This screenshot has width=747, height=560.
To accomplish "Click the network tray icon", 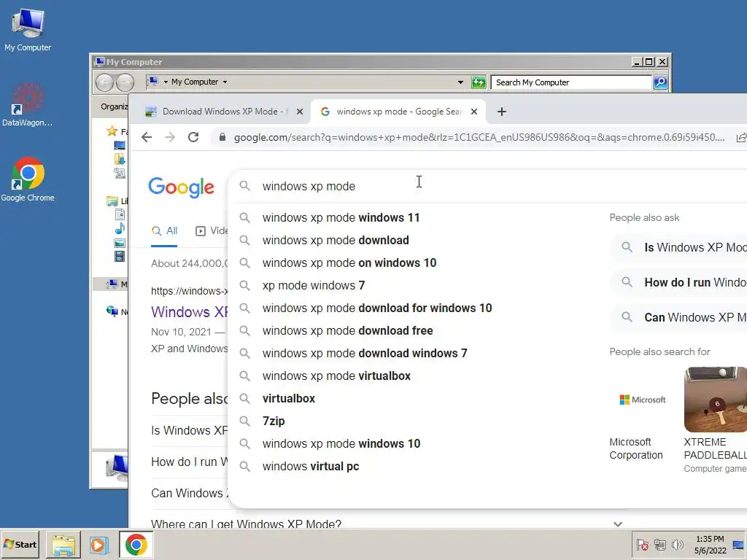I will point(659,544).
